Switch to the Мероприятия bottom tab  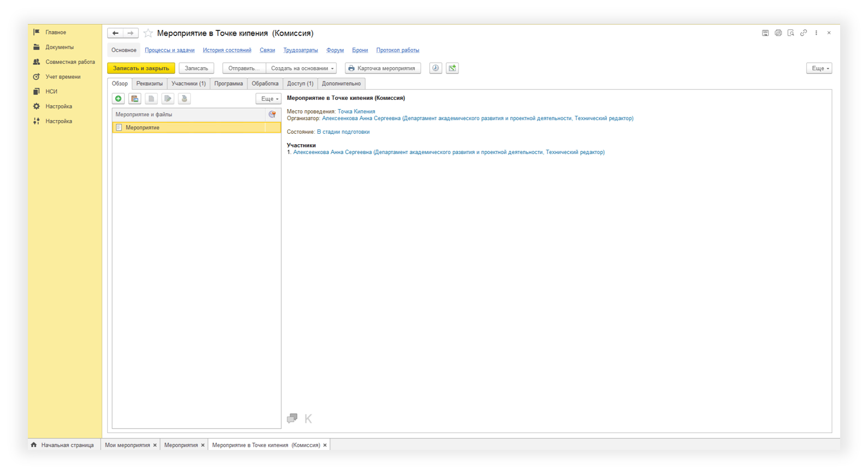[x=181, y=445]
